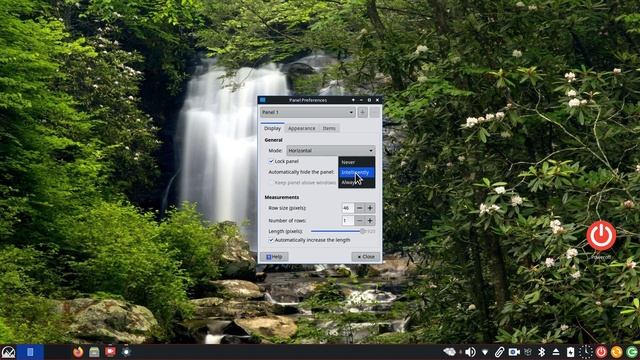
Task: Click the settings gear taskbar icon
Action: coord(126,351)
